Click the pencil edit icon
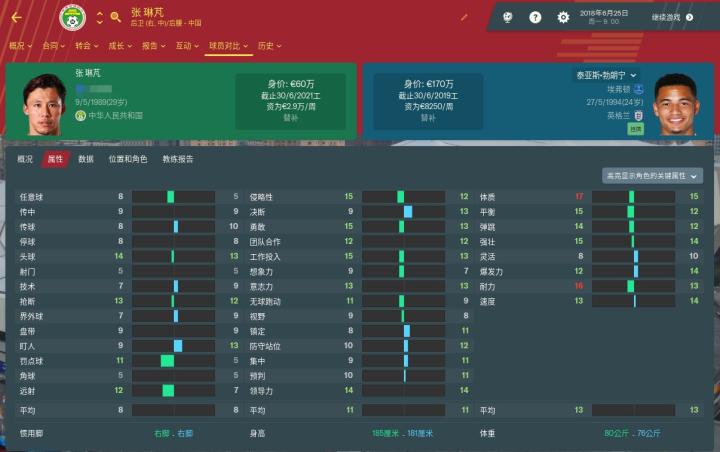Viewport: 720px width, 452px height. point(464,17)
